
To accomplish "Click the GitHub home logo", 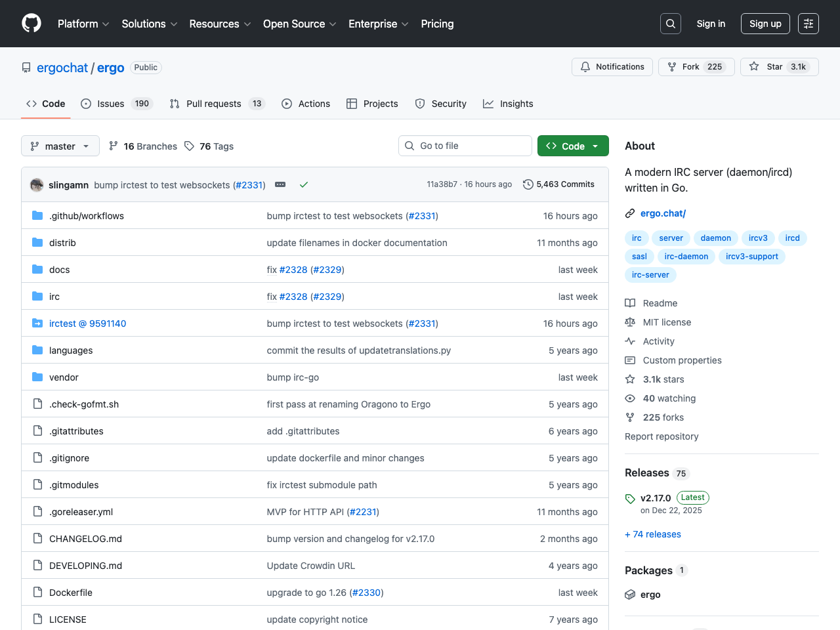I will pyautogui.click(x=31, y=24).
